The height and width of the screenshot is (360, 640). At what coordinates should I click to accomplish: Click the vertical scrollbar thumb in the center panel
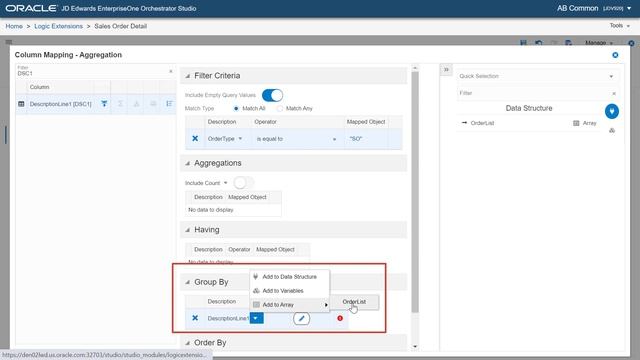[415, 192]
